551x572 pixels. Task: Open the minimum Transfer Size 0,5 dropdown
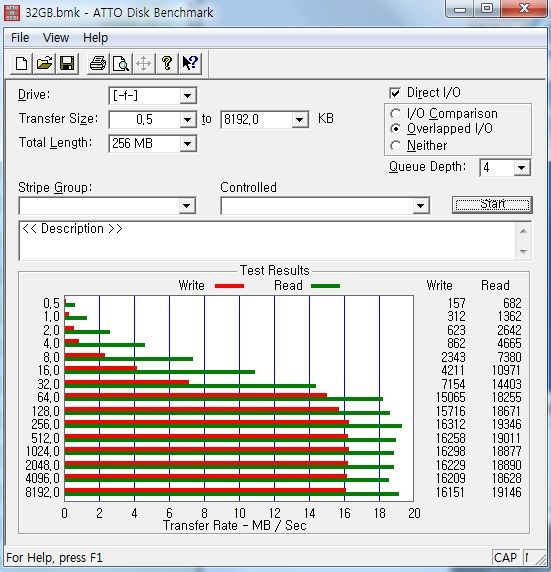(188, 120)
